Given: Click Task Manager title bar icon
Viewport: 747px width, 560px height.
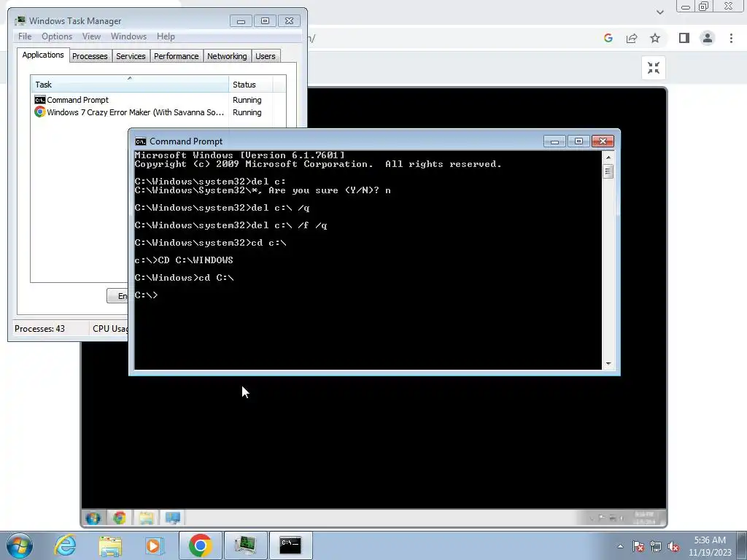Looking at the screenshot, I should 20,21.
